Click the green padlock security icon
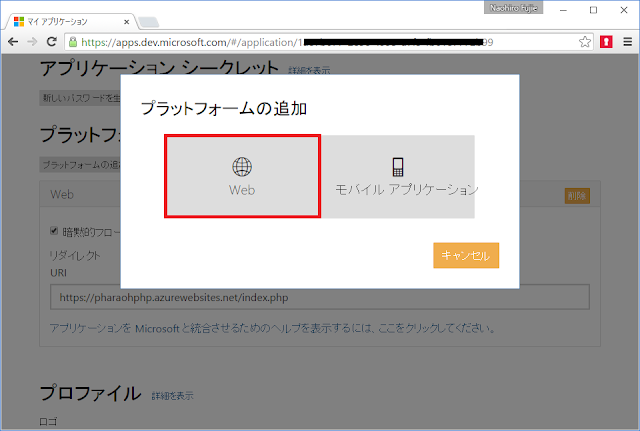Screen dimensions: 640x431 click(x=73, y=42)
